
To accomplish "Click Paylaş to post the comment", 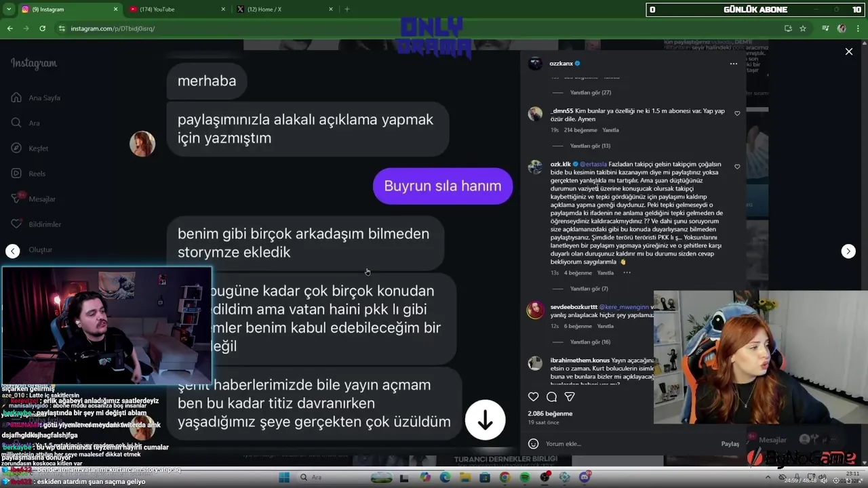I will [x=730, y=443].
